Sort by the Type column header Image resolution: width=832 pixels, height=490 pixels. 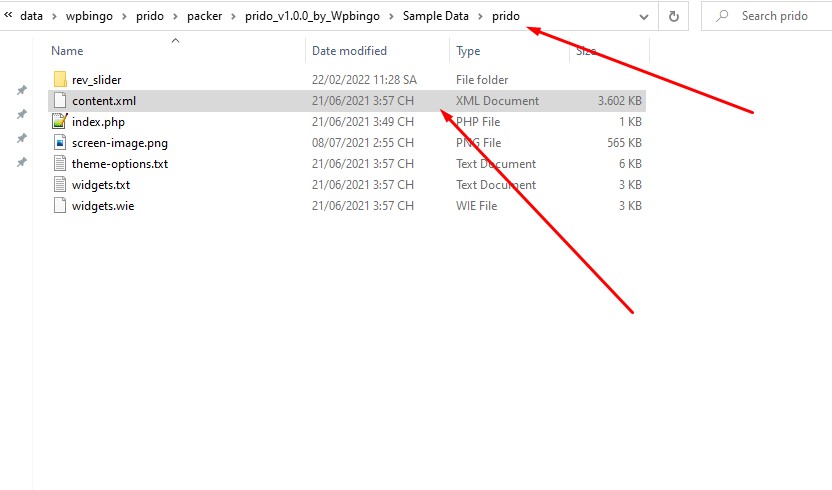pos(468,50)
